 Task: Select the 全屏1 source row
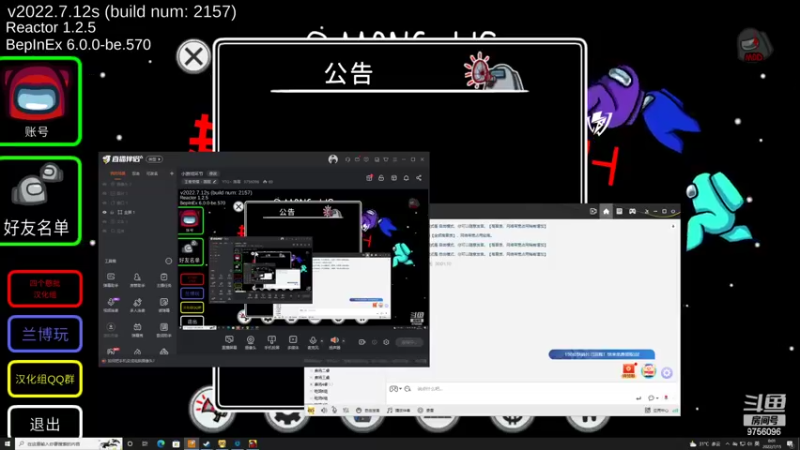pos(138,212)
